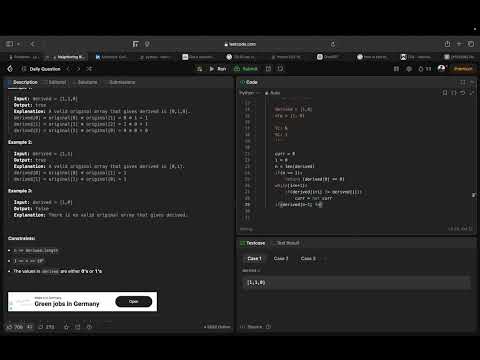Add a new testcase plus icon
The height and width of the screenshot is (360, 480).
(x=326, y=259)
